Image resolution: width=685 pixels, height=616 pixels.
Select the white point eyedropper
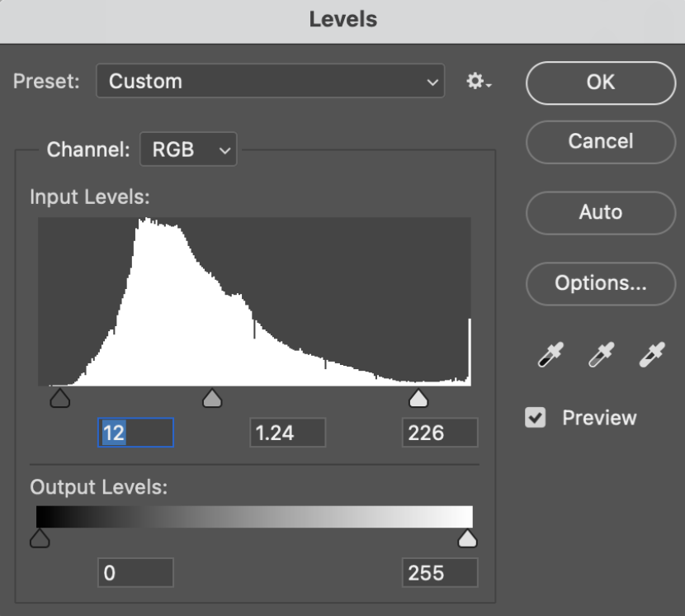click(652, 354)
